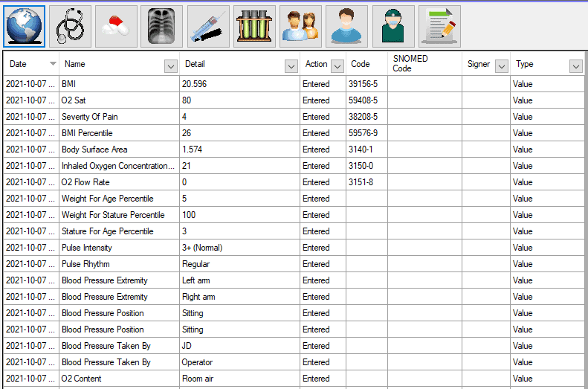Select Weight For Stature Percentile row
Image resolution: width=588 pixels, height=389 pixels.
[294, 215]
